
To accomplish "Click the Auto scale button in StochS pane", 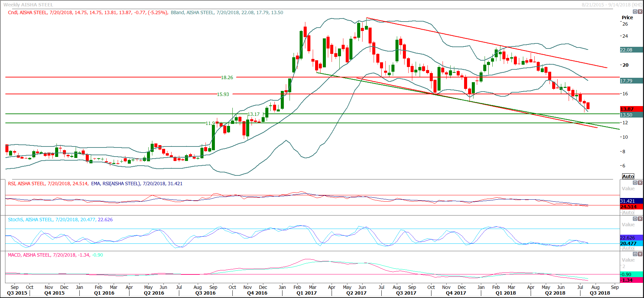I will [628, 248].
